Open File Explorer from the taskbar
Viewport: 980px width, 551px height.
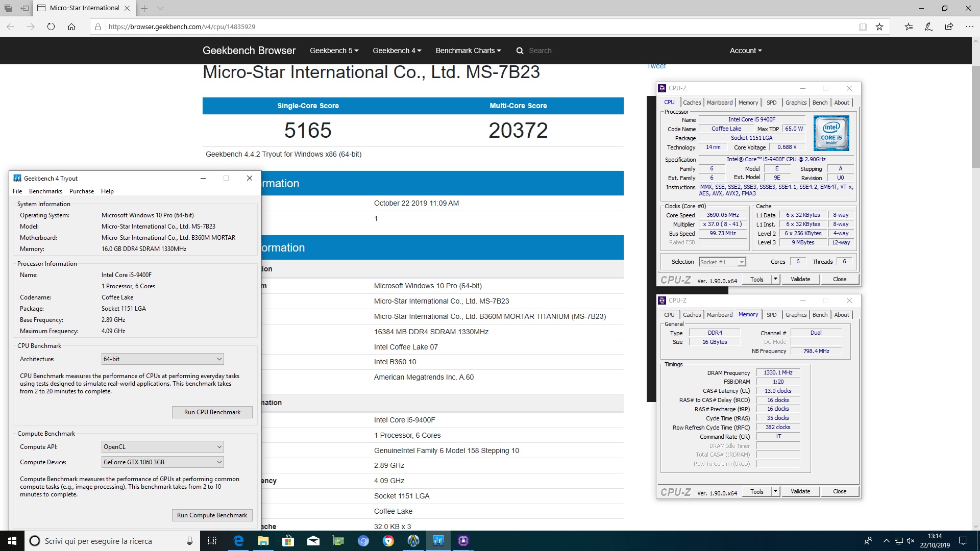point(263,541)
